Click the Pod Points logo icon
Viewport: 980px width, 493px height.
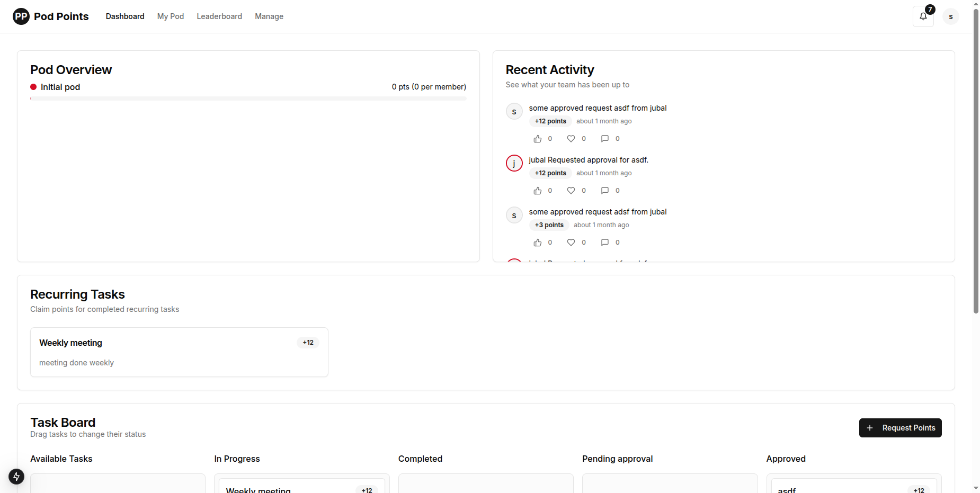(21, 16)
